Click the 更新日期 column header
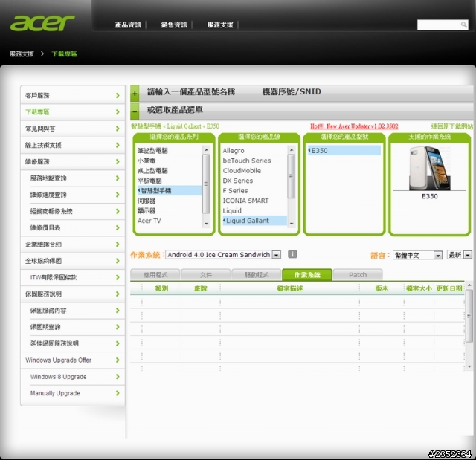 click(x=449, y=288)
